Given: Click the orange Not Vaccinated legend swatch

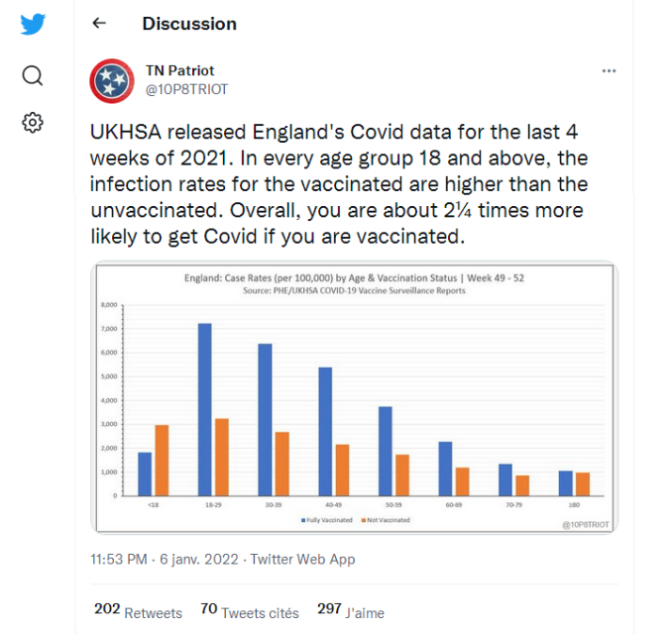Looking at the screenshot, I should tap(363, 519).
